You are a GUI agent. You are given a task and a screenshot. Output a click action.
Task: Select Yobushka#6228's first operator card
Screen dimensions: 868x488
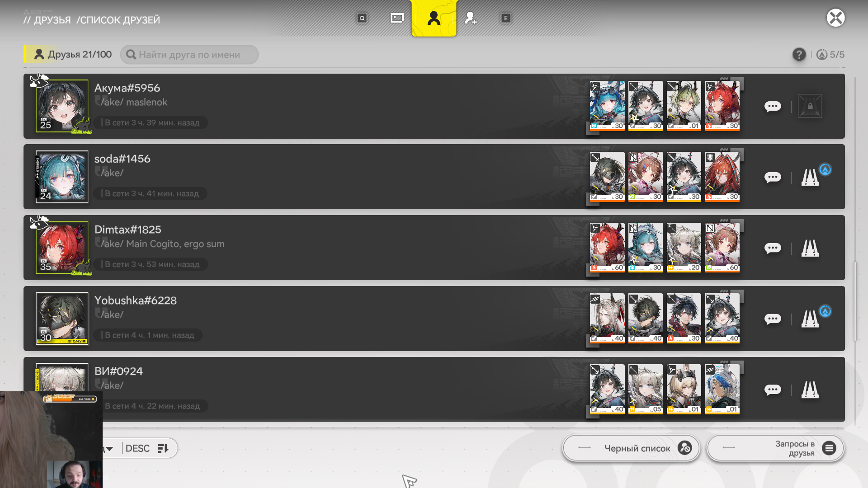point(607,319)
